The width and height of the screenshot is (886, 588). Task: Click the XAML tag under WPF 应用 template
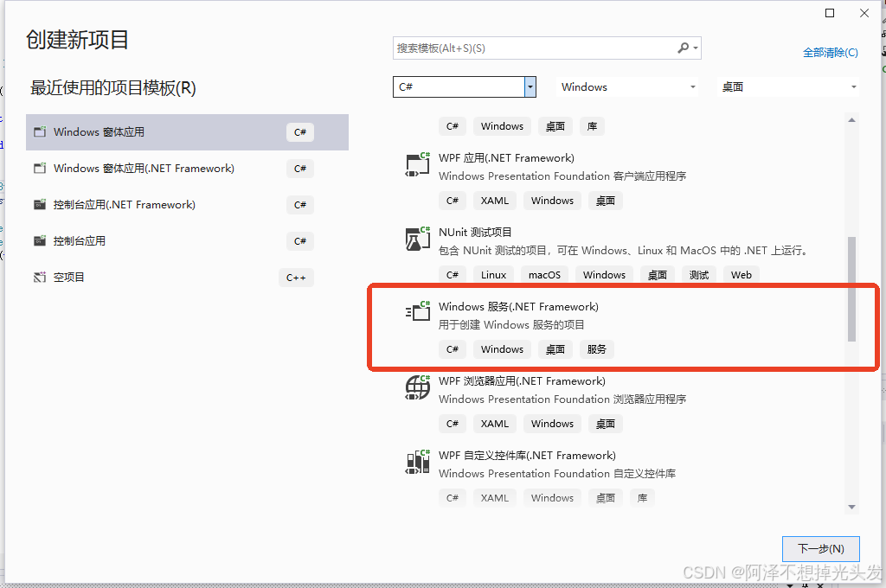coord(494,201)
